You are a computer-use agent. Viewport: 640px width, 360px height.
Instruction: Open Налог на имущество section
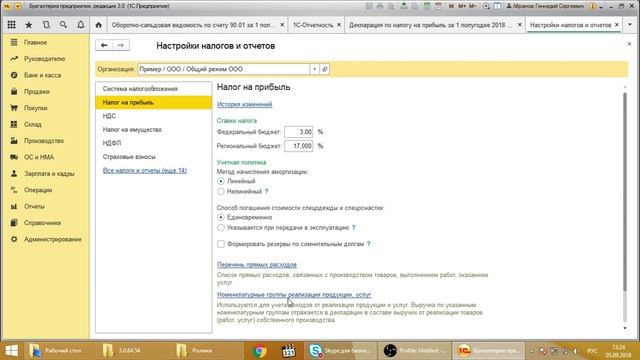pyautogui.click(x=153, y=130)
